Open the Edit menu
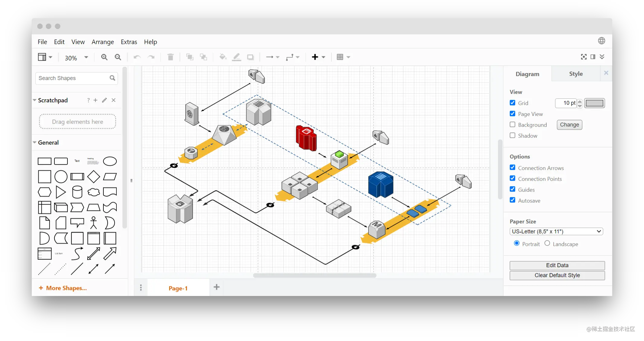644x341 pixels. [59, 42]
